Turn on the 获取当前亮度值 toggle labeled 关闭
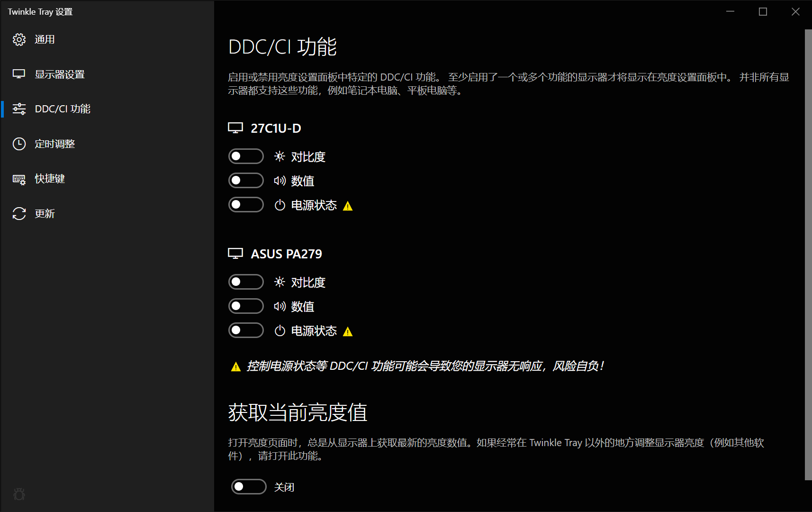This screenshot has height=512, width=812. 249,486
